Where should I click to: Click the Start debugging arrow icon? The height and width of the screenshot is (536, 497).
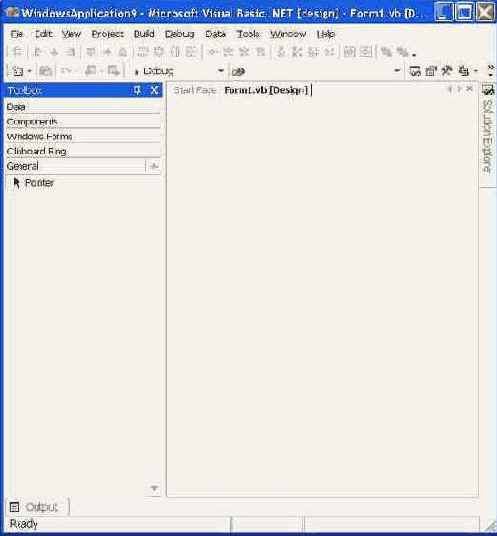tap(136, 72)
